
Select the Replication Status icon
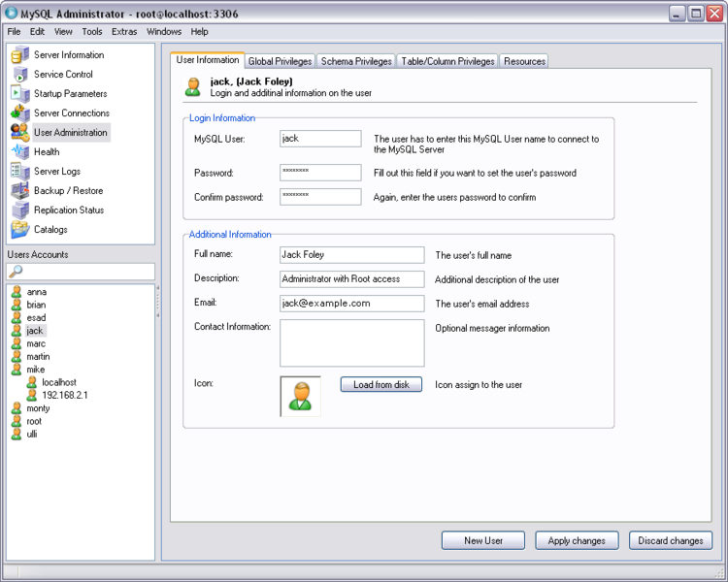click(20, 210)
